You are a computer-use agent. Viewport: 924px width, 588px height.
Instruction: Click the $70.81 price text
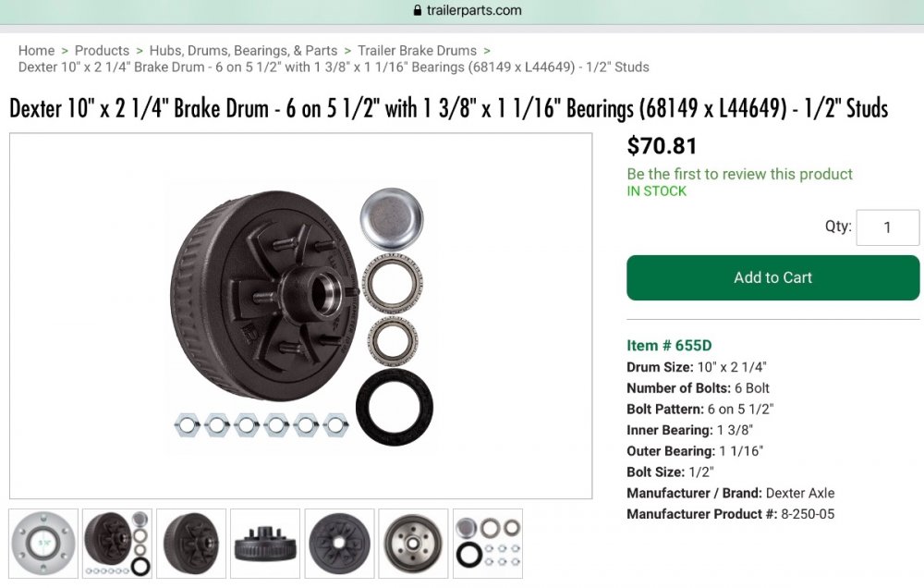(662, 146)
